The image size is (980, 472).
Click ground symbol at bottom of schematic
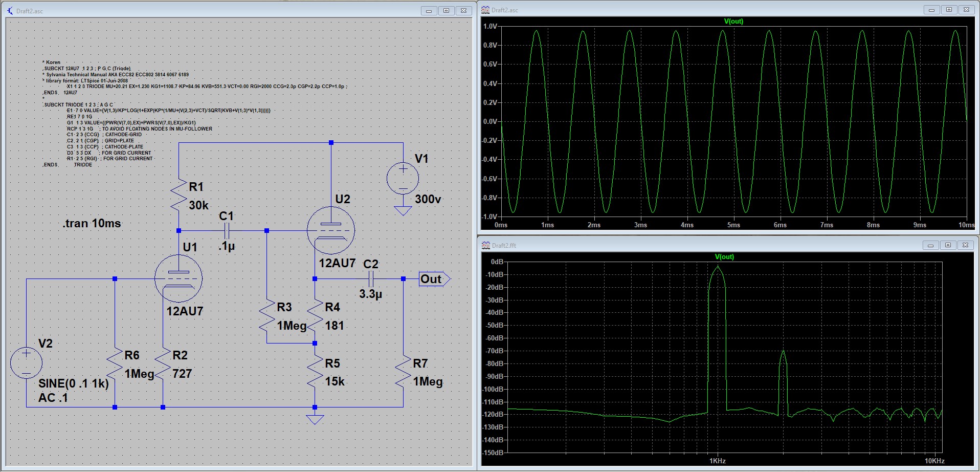pyautogui.click(x=315, y=420)
